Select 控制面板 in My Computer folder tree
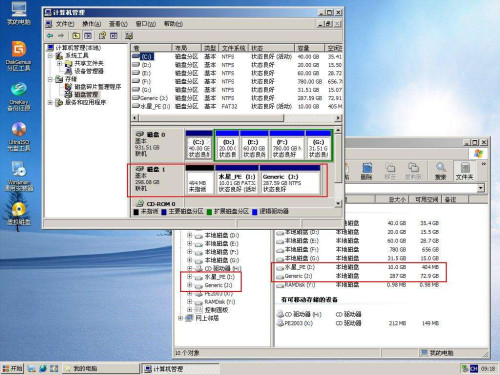The width and height of the screenshot is (500, 375). (216, 310)
